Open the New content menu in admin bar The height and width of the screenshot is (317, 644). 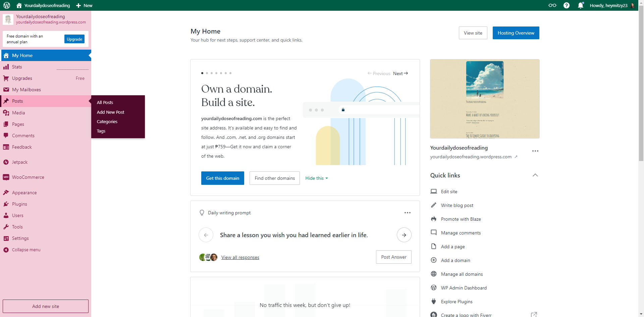coord(84,5)
